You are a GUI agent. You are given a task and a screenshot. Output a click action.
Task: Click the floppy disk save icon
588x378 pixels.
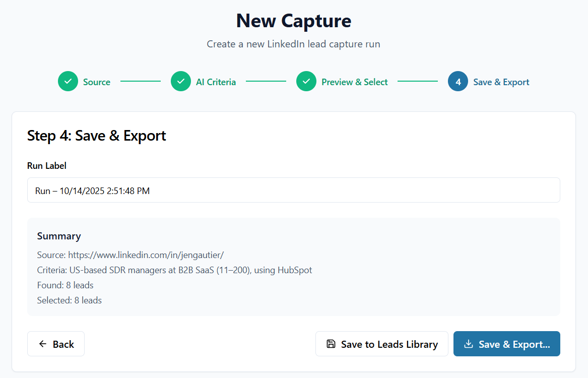pos(331,344)
